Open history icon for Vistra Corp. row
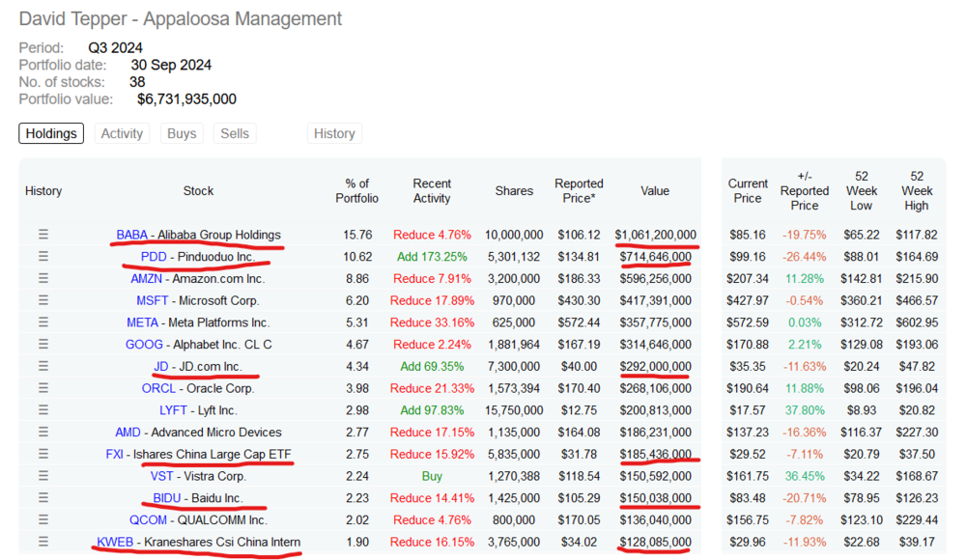 coord(43,476)
